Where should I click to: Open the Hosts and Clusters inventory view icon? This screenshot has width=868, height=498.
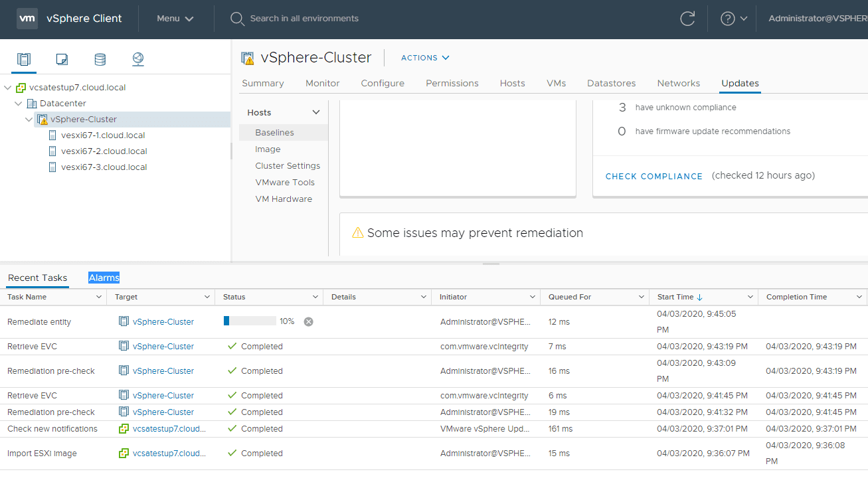pyautogui.click(x=24, y=60)
